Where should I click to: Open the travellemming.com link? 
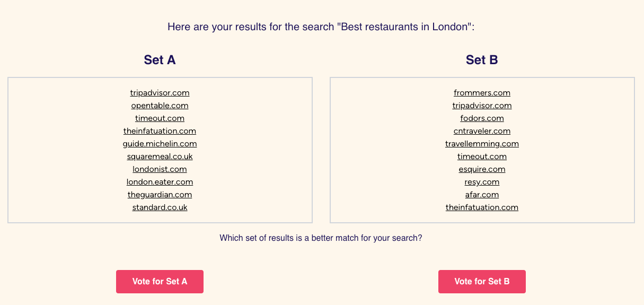click(x=482, y=144)
